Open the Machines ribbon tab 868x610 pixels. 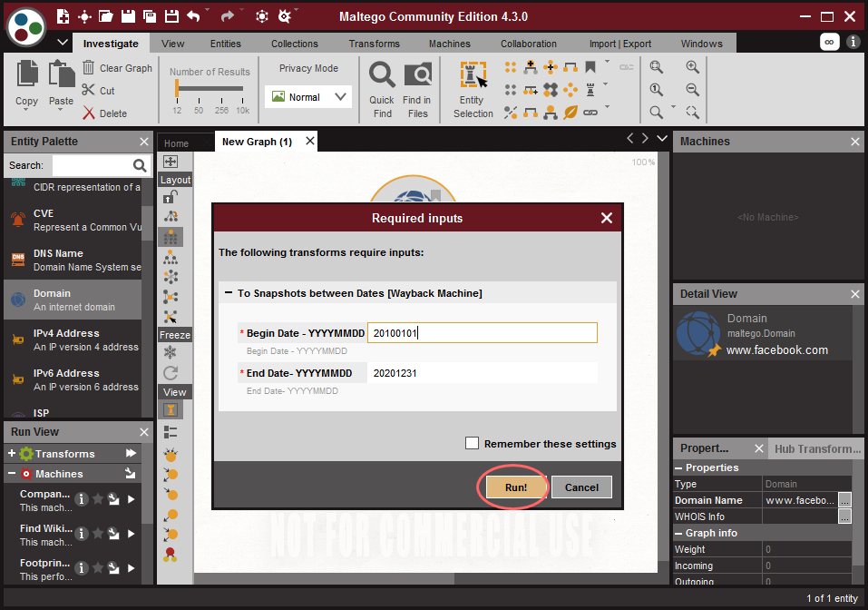(450, 44)
